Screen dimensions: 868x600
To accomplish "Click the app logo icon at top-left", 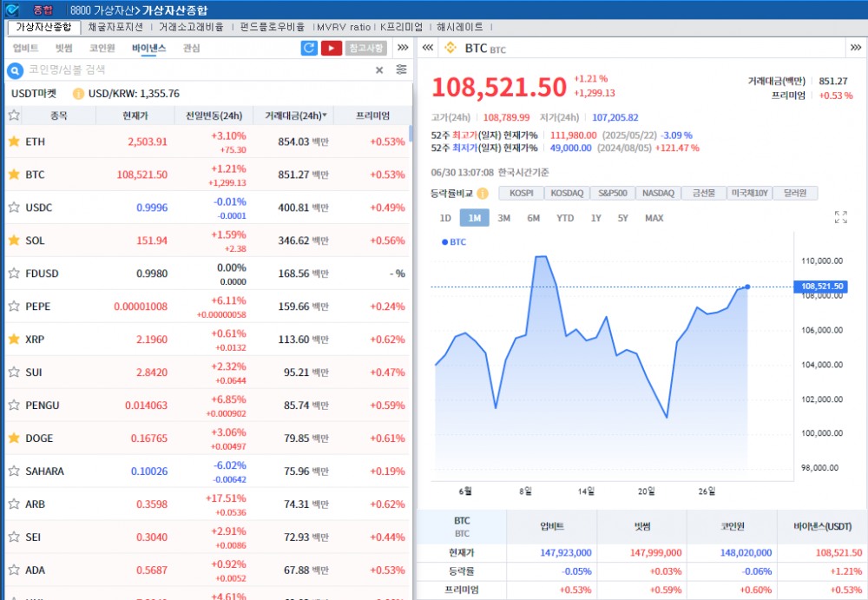I will tap(10, 9).
